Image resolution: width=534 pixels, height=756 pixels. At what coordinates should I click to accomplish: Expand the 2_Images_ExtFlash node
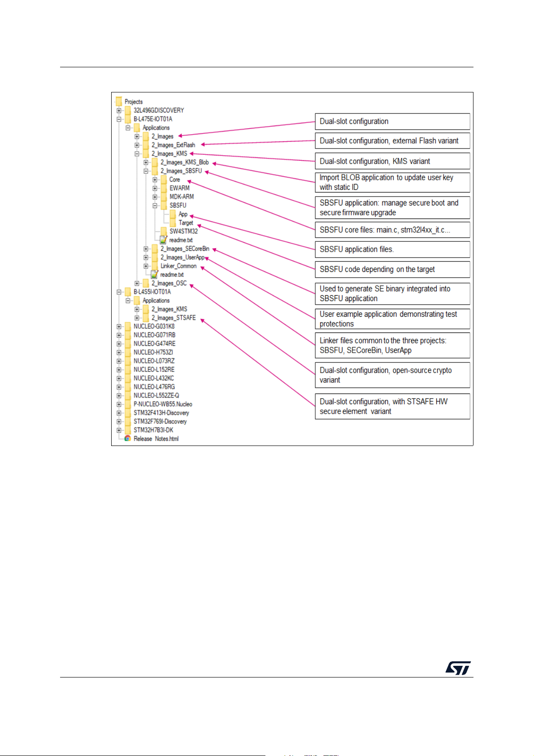click(x=137, y=145)
